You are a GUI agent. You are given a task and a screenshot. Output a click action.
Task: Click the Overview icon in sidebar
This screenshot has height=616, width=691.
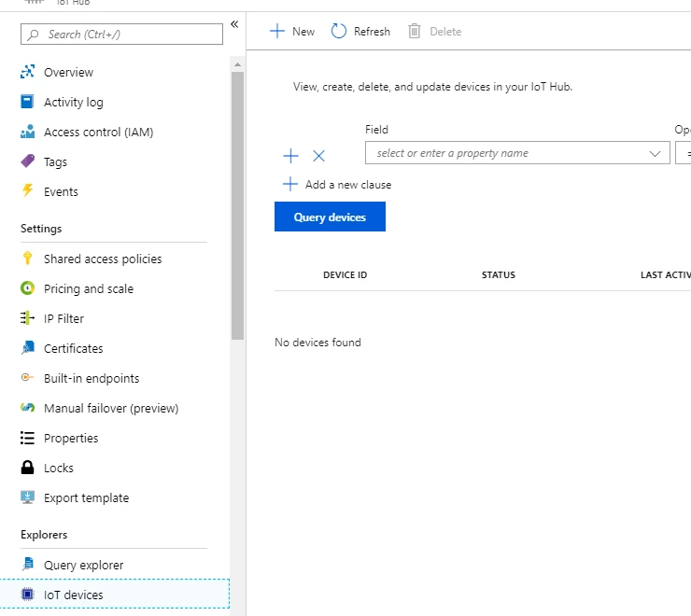(x=27, y=71)
